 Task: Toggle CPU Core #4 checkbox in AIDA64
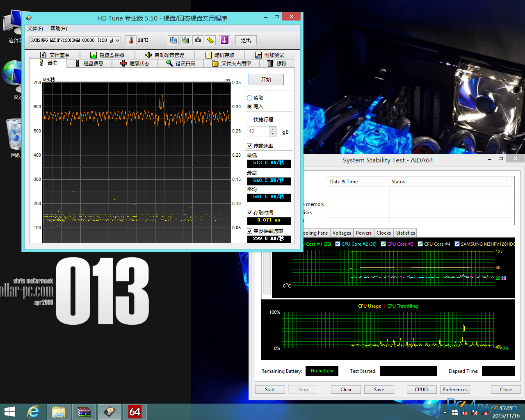420,244
